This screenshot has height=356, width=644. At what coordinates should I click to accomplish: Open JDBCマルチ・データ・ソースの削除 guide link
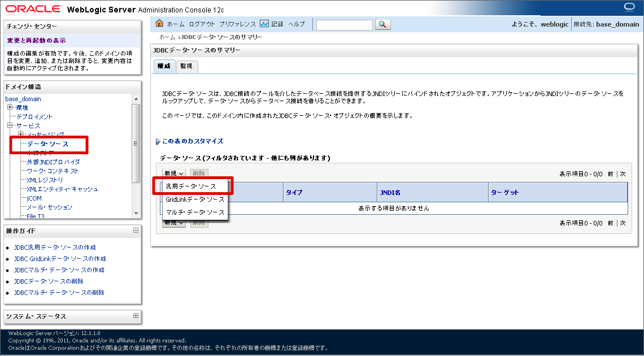coord(59,292)
